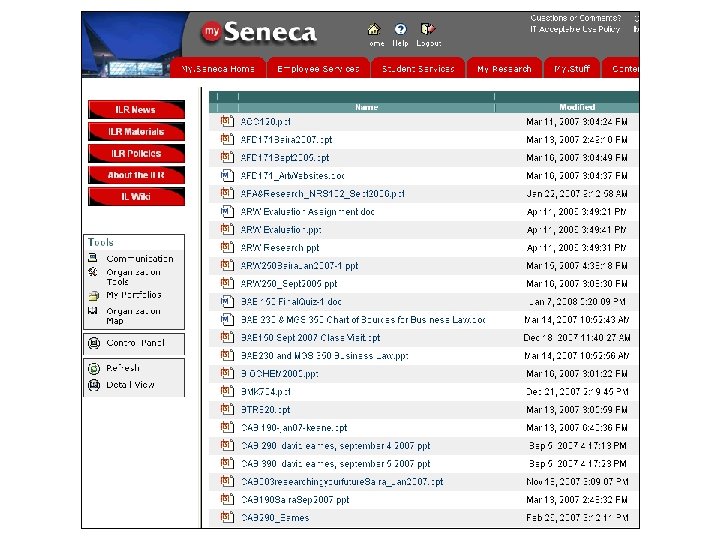Click the Home icon in header
The height and width of the screenshot is (540, 720).
pos(374,29)
